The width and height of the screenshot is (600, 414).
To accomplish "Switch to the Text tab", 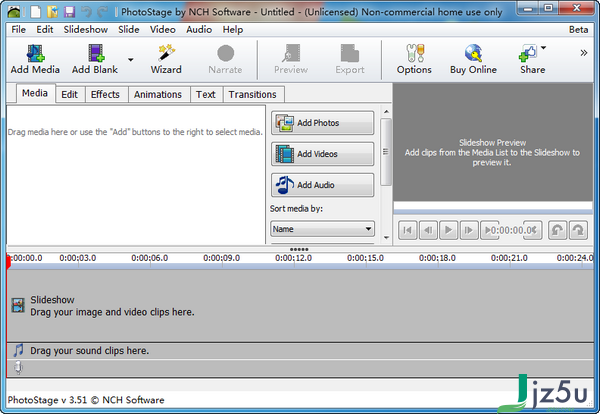I will [x=206, y=95].
